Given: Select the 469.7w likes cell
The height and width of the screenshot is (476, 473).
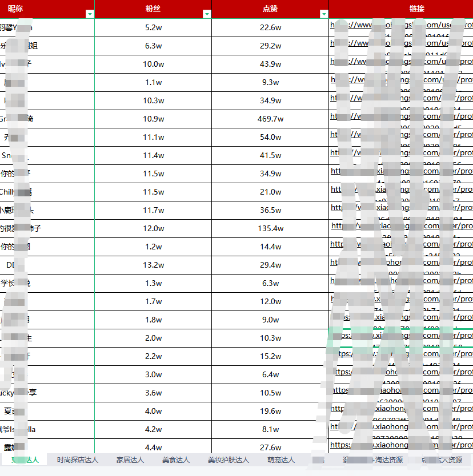Looking at the screenshot, I should [270, 119].
